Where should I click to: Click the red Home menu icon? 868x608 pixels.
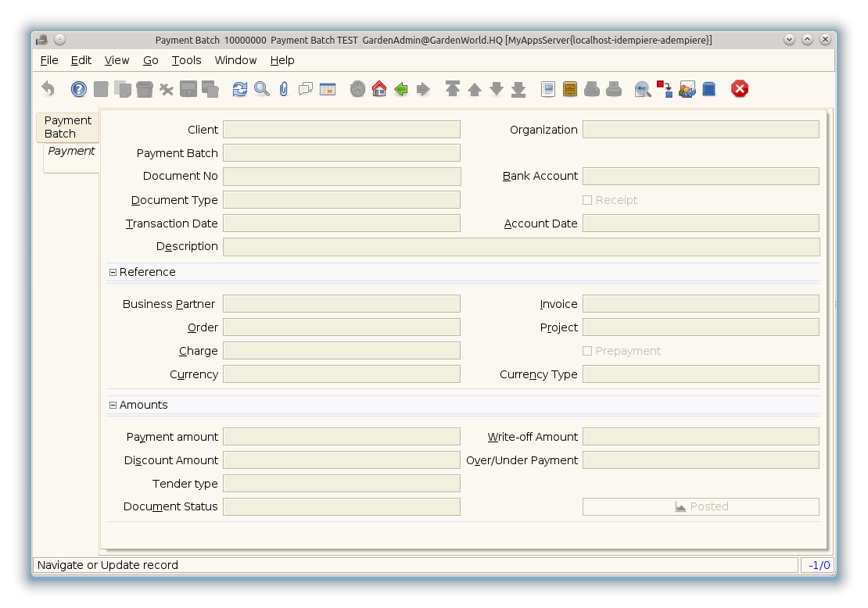379,89
